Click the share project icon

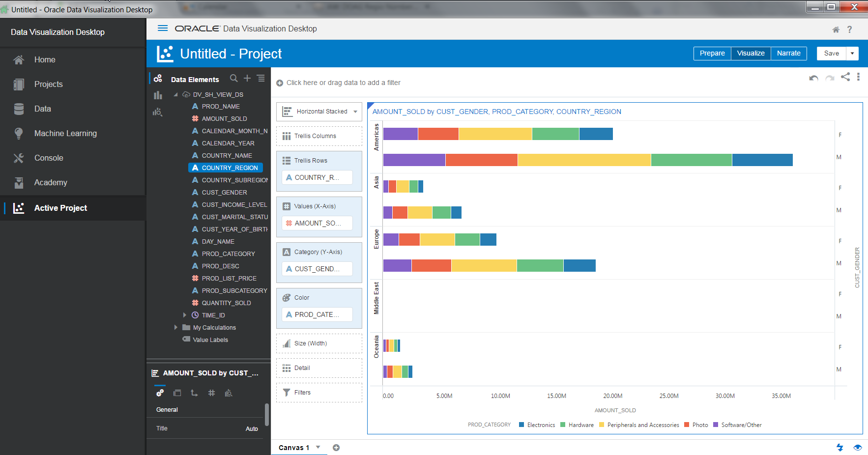click(x=845, y=77)
